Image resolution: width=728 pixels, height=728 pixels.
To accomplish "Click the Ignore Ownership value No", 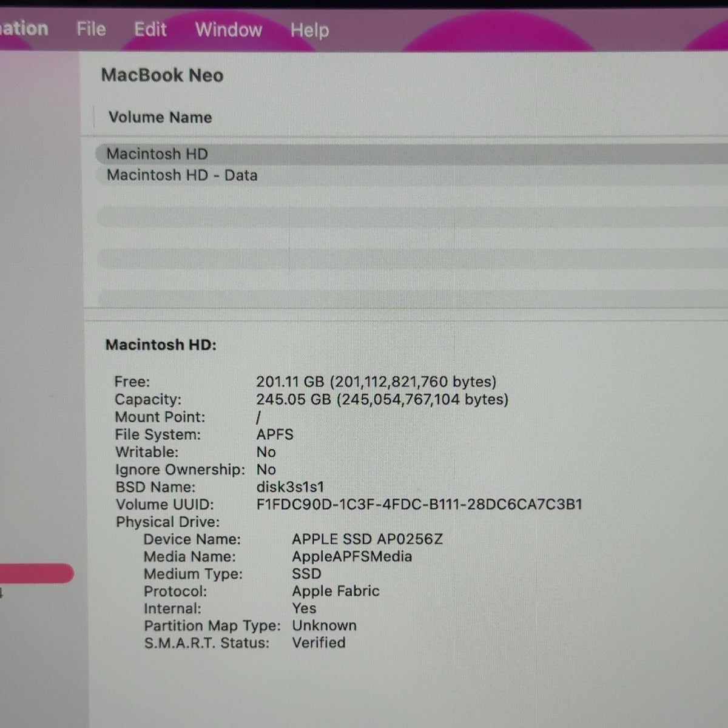I will coord(266,470).
